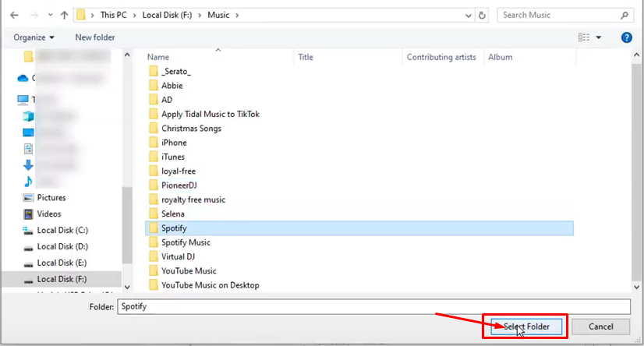This screenshot has height=346, width=644.
Task: Click the folder icon in address bar
Action: (x=81, y=15)
